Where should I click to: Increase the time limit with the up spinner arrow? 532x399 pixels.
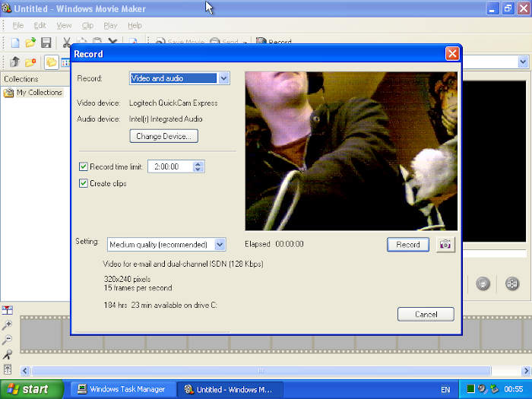tap(198, 163)
